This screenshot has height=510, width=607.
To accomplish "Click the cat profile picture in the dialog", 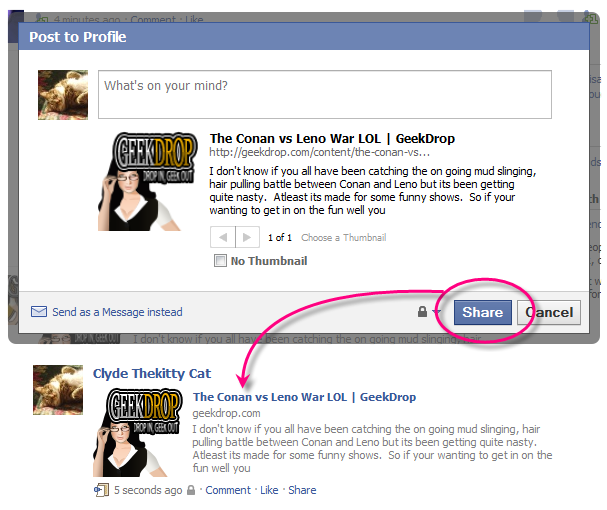I will tap(62, 95).
